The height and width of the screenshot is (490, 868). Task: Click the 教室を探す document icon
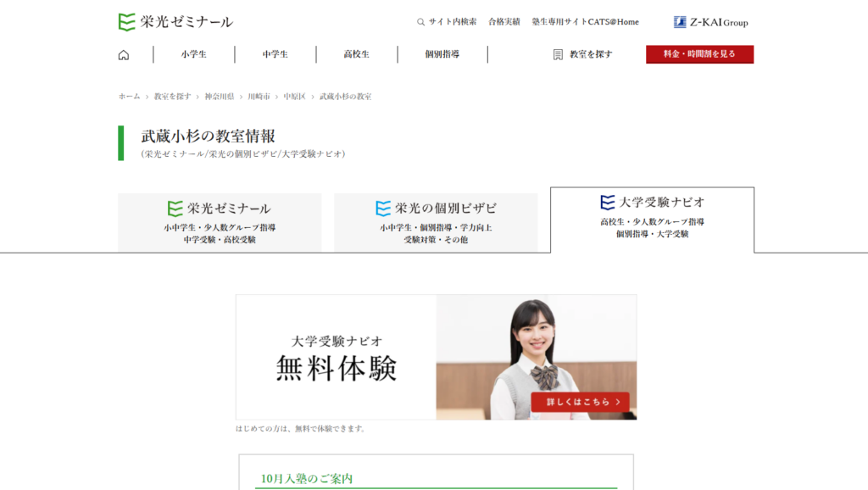(x=558, y=54)
